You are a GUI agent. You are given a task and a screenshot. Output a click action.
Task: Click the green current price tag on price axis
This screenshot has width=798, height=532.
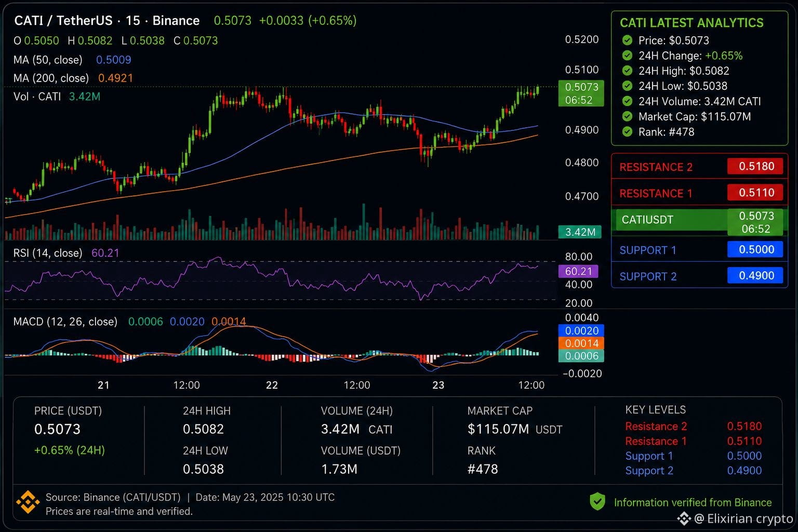581,94
